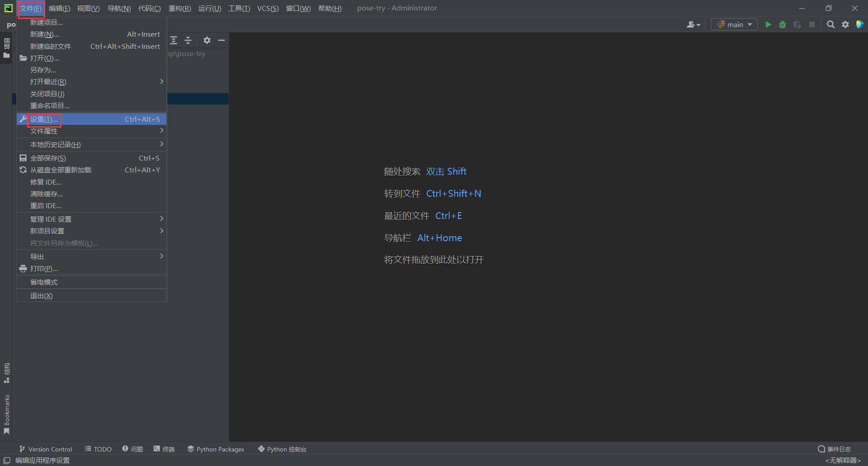The height and width of the screenshot is (466, 868).
Task: Expand all icon in project panel
Action: pos(174,40)
